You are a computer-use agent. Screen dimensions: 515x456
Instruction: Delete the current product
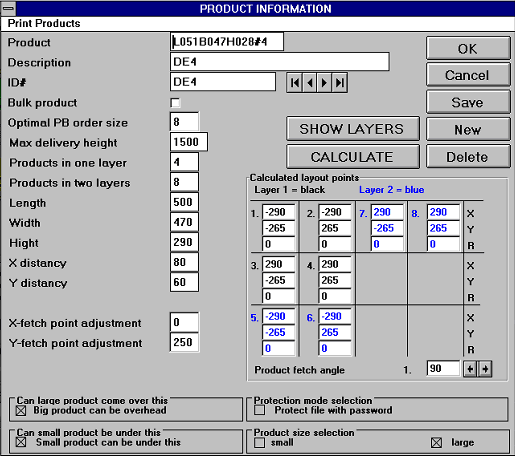(x=468, y=157)
